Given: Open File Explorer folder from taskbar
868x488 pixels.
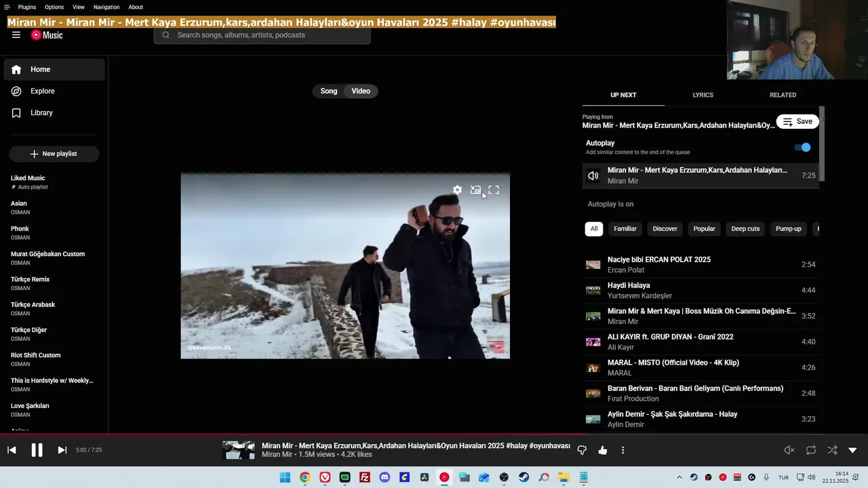Looking at the screenshot, I should coord(564,477).
